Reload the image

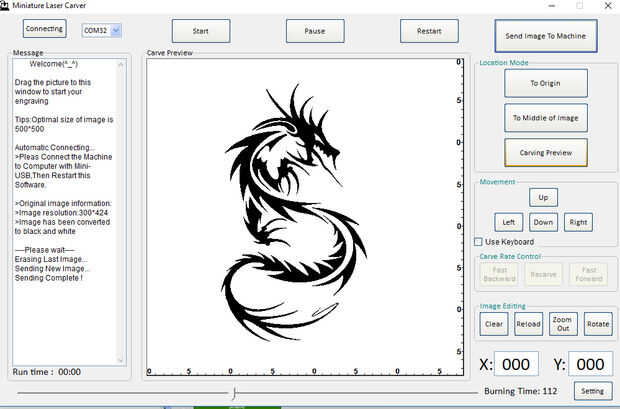point(528,324)
